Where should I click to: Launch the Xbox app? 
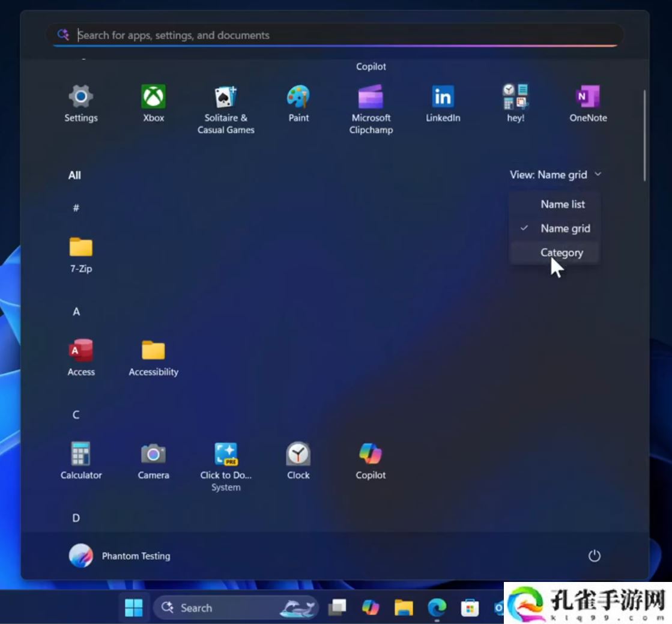[153, 104]
